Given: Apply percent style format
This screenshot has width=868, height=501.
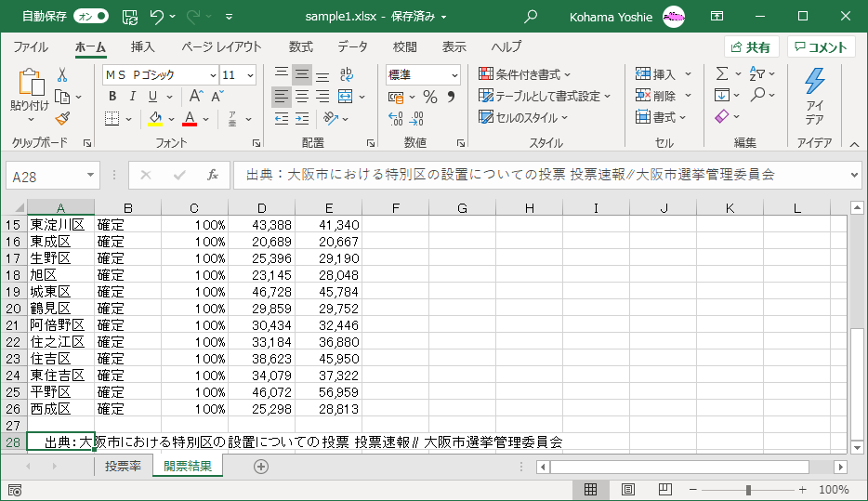Looking at the screenshot, I should click(x=429, y=97).
